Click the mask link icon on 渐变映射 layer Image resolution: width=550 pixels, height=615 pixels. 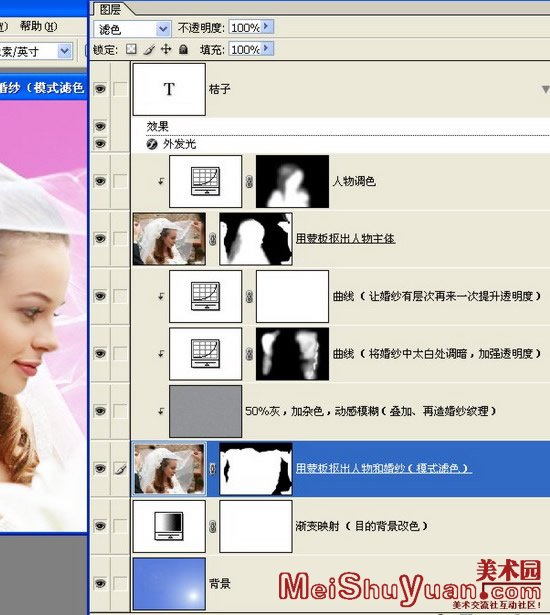212,526
